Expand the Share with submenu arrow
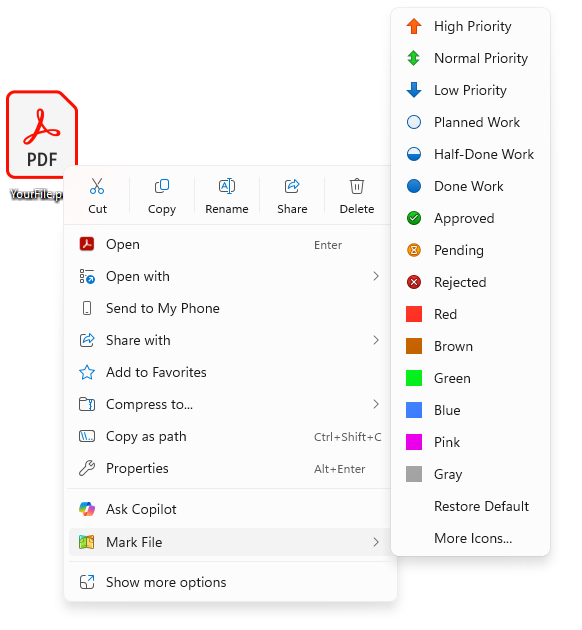This screenshot has width=582, height=630. click(x=376, y=340)
